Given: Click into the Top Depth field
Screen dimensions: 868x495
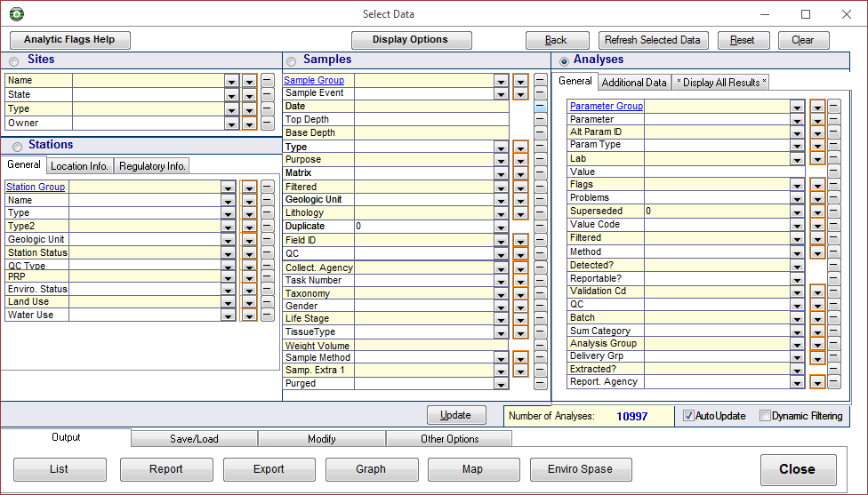Looking at the screenshot, I should (x=431, y=119).
